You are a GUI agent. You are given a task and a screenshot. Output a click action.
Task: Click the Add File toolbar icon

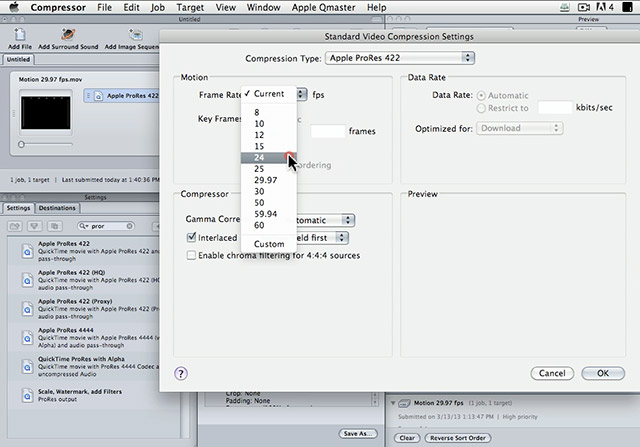[x=20, y=35]
